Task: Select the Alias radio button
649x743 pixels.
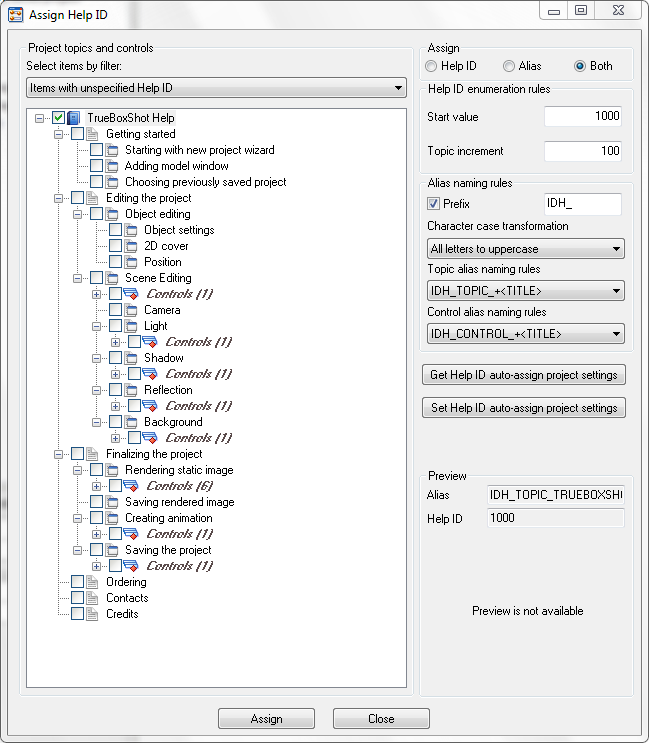Action: point(509,66)
